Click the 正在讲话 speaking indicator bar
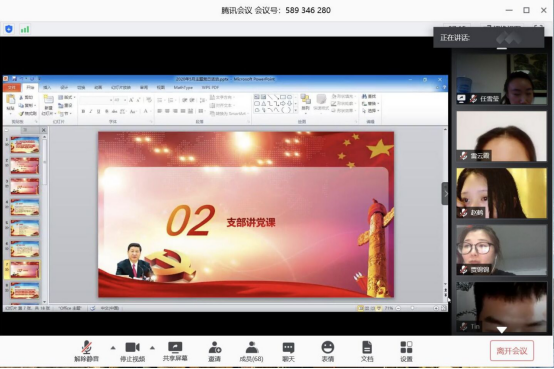554x369 pixels. [489, 37]
